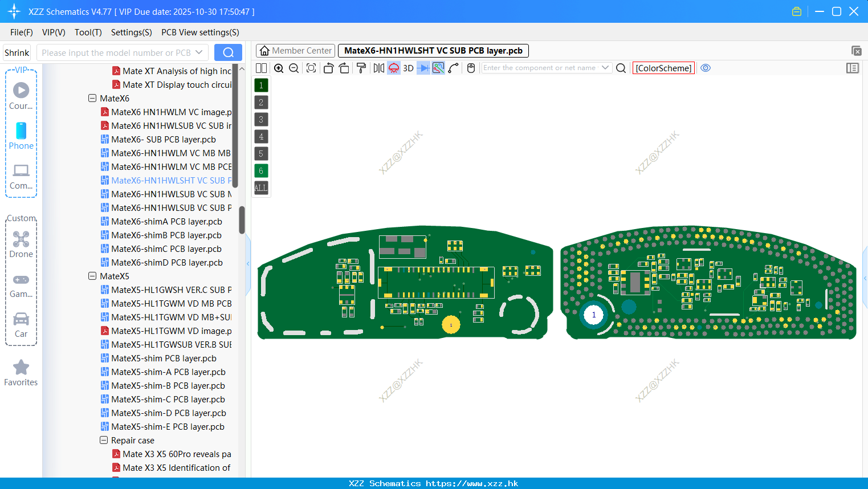The height and width of the screenshot is (489, 868).
Task: Click the mouse settings icon
Action: tap(471, 68)
